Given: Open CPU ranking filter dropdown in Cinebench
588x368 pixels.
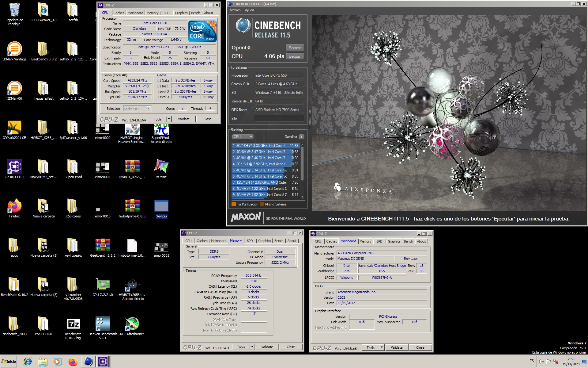Looking at the screenshot, I should pyautogui.click(x=243, y=137).
